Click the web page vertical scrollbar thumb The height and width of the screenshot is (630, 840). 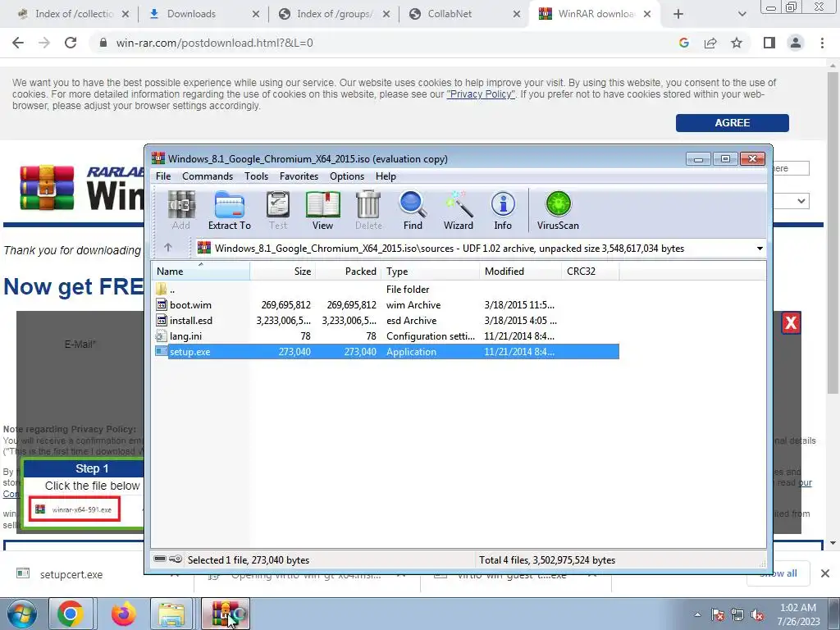point(832,233)
